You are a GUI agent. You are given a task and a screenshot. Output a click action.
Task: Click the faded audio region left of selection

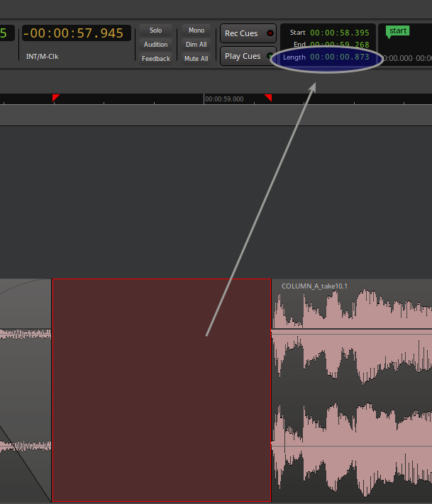(x=25, y=390)
